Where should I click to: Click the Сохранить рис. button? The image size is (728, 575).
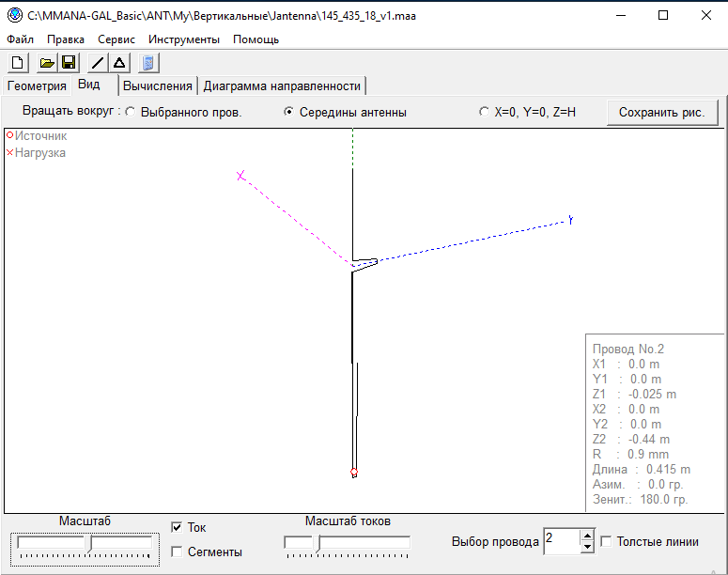(662, 113)
